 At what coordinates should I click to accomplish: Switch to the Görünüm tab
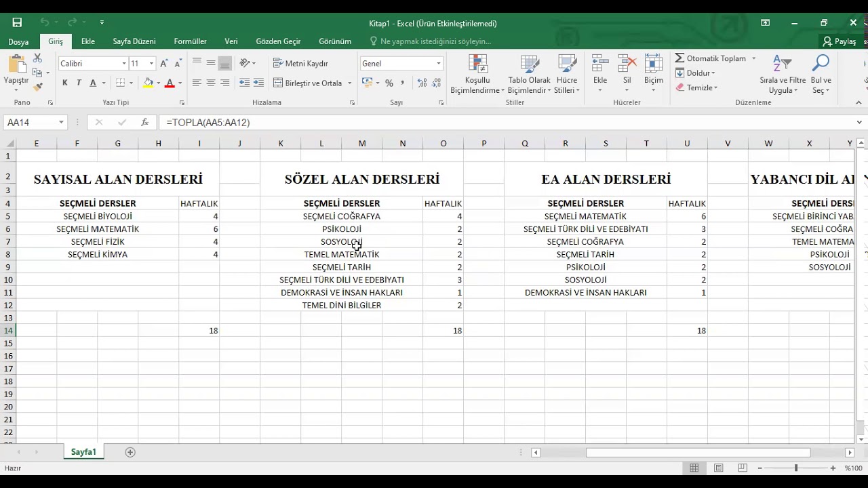point(335,41)
